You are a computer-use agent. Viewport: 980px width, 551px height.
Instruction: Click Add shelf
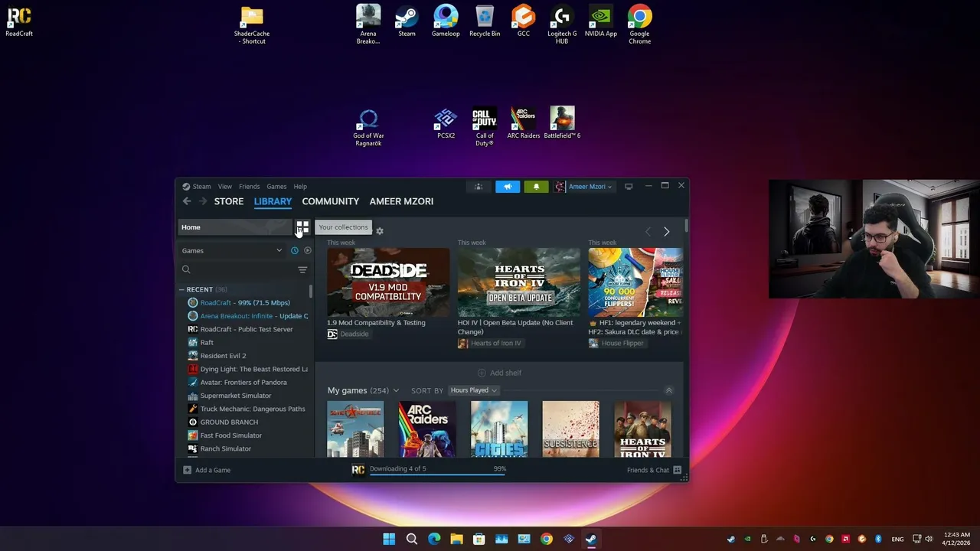(499, 373)
